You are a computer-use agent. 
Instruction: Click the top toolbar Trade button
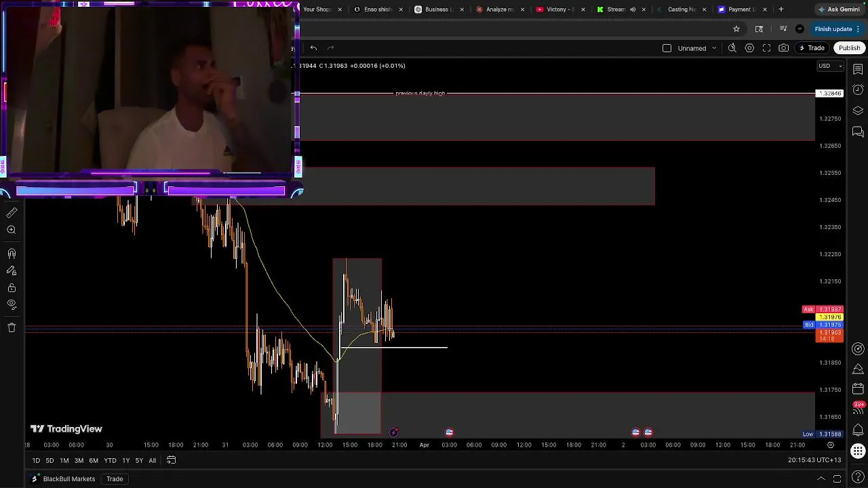[x=812, y=48]
